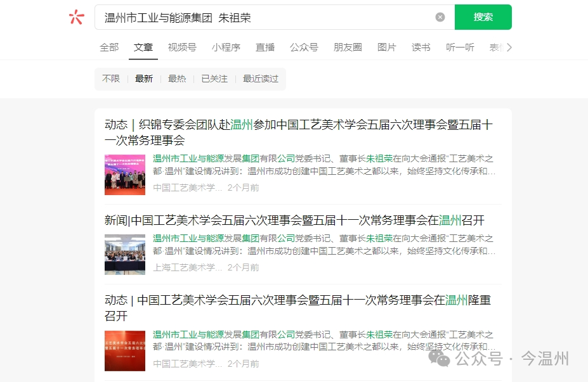Click the first article's thumbnail image

coord(125,174)
